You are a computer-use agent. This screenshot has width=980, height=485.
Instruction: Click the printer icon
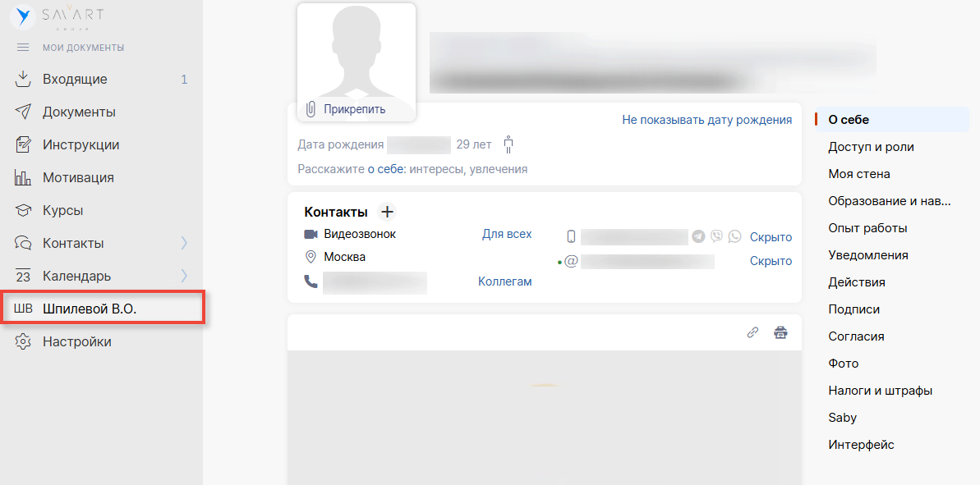coord(780,332)
